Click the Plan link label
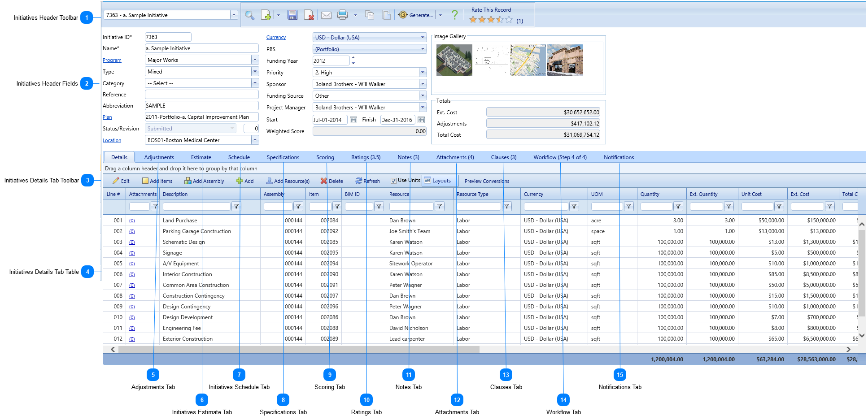The width and height of the screenshot is (868, 420). click(107, 117)
